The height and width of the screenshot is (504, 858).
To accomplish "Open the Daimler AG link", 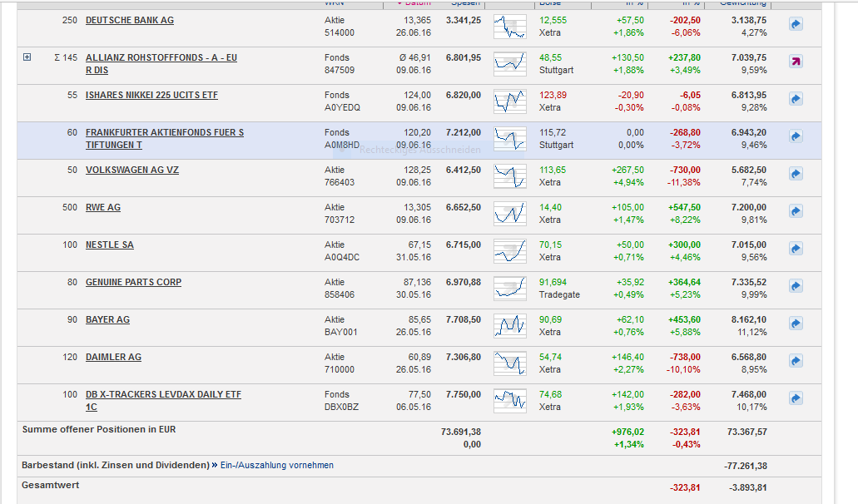I will (113, 357).
